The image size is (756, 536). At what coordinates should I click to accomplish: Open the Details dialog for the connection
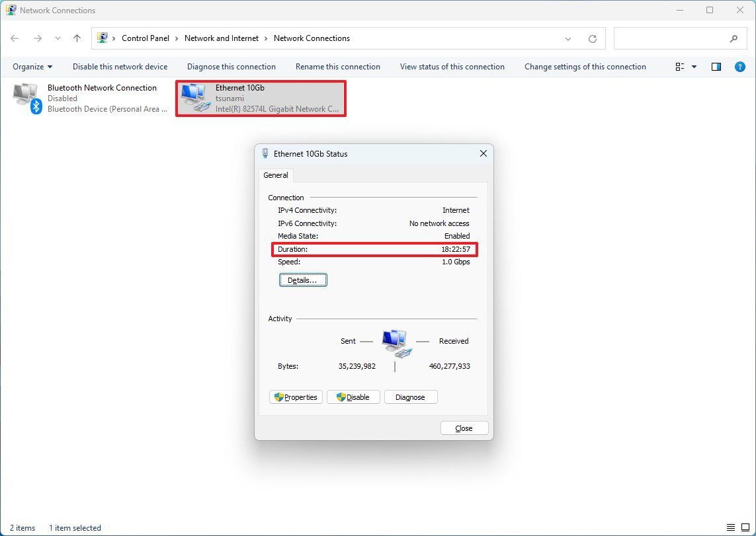pos(303,280)
